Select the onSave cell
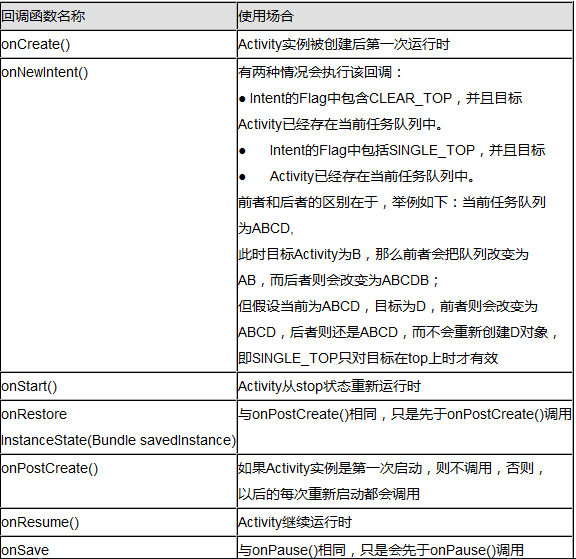The height and width of the screenshot is (559, 576). (118, 548)
